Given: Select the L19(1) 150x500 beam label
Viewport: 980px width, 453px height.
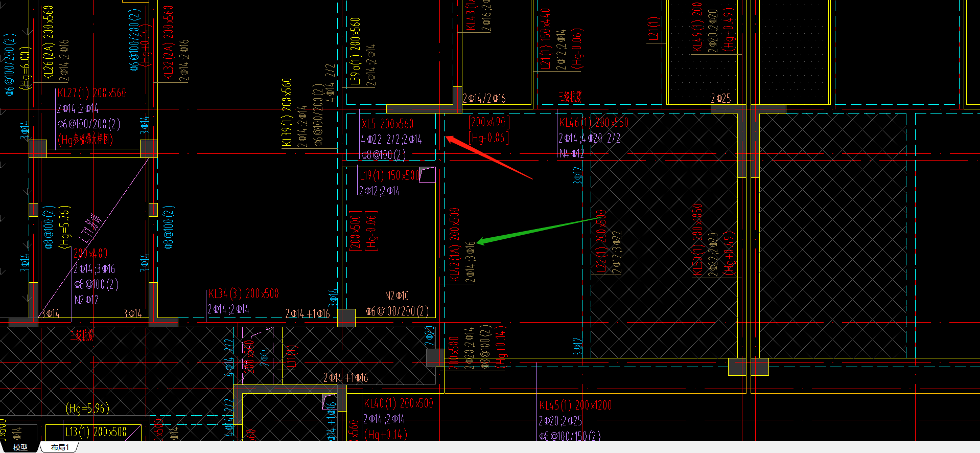Looking at the screenshot, I should [390, 175].
